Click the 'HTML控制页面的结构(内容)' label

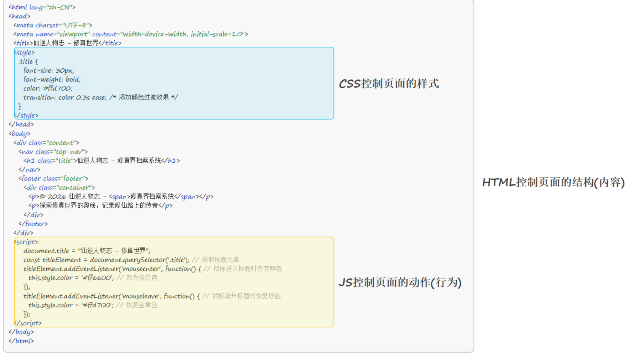click(554, 182)
